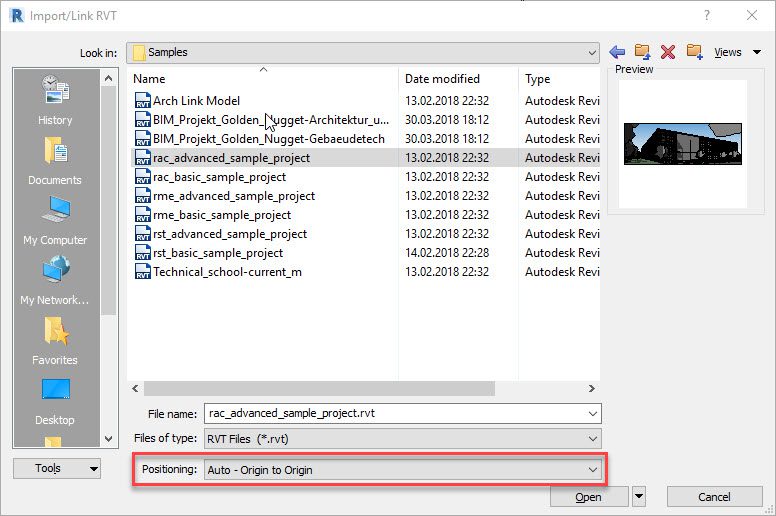Screen dimensions: 776x516
Task: Open the Documents places shortcut
Action: [x=55, y=160]
